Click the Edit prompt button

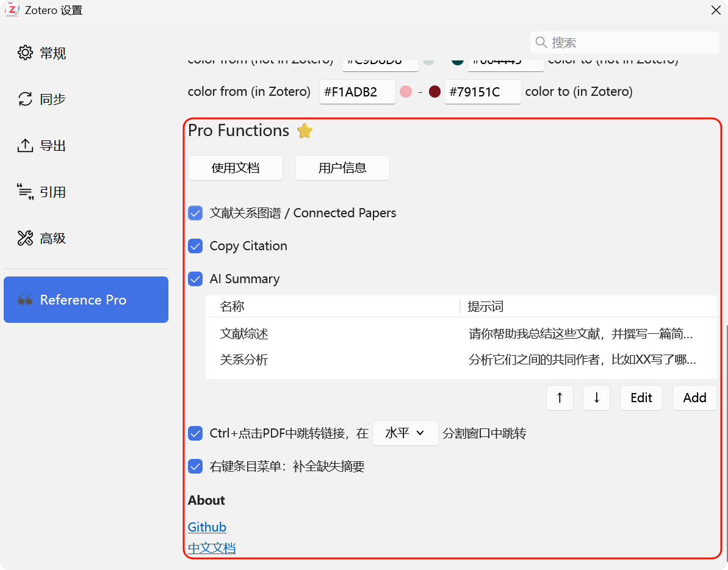(x=641, y=398)
